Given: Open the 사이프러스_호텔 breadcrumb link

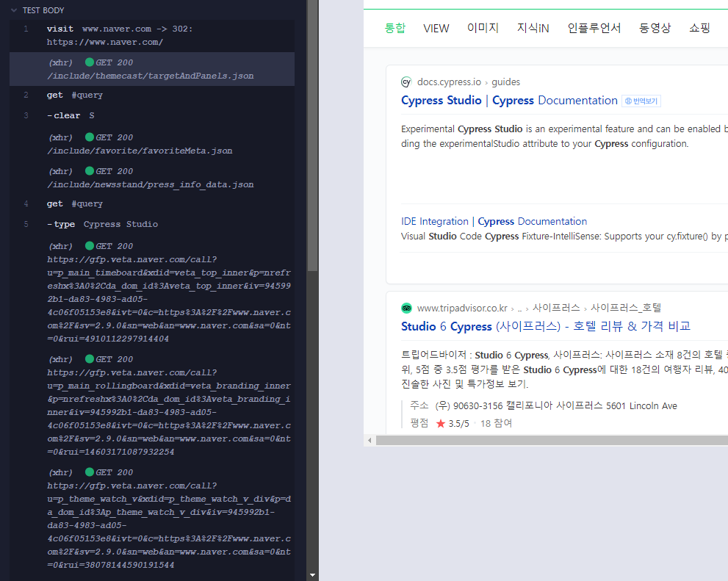Looking at the screenshot, I should (625, 308).
